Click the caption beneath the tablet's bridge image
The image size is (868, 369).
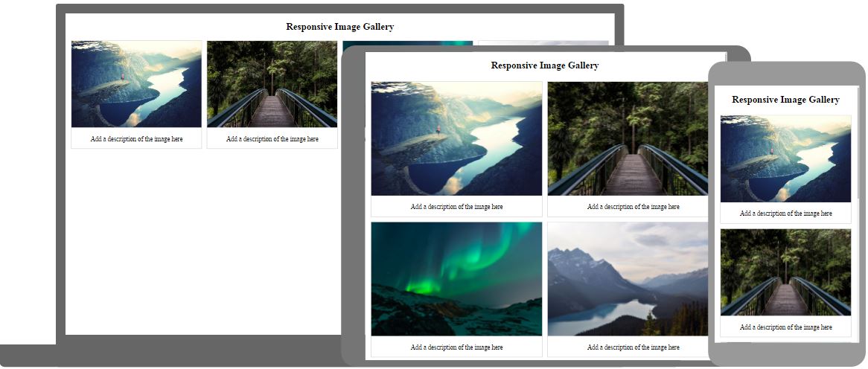pos(633,207)
